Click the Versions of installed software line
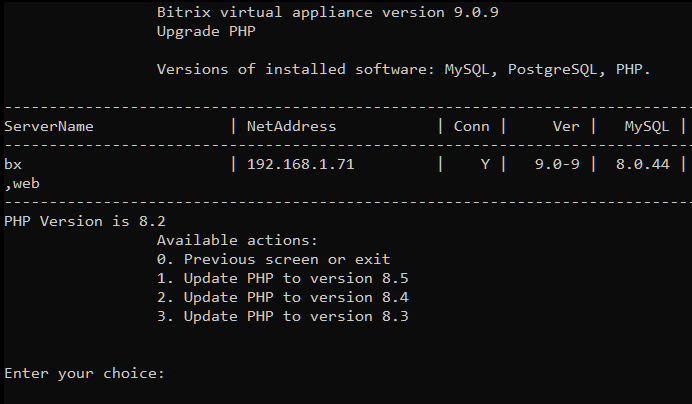Screen dimensions: 692x404 click(x=403, y=69)
